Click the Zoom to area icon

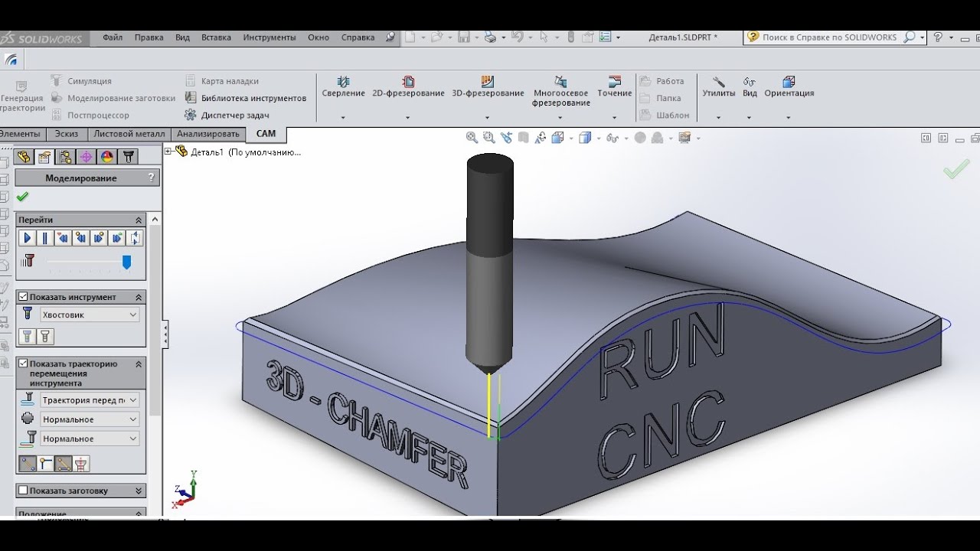click(488, 138)
